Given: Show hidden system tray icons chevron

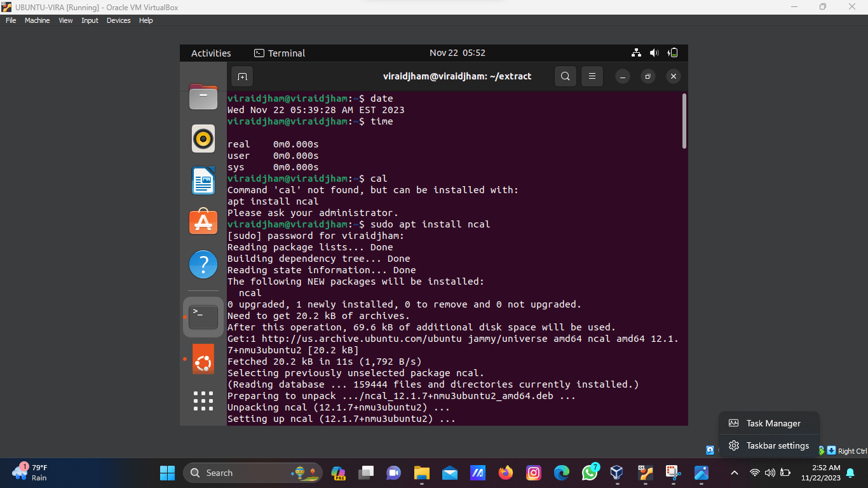Looking at the screenshot, I should pyautogui.click(x=735, y=473).
